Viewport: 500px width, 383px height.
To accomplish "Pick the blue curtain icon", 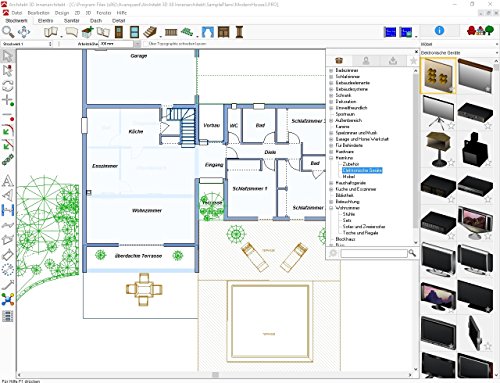I will pyautogui.click(x=208, y=32).
